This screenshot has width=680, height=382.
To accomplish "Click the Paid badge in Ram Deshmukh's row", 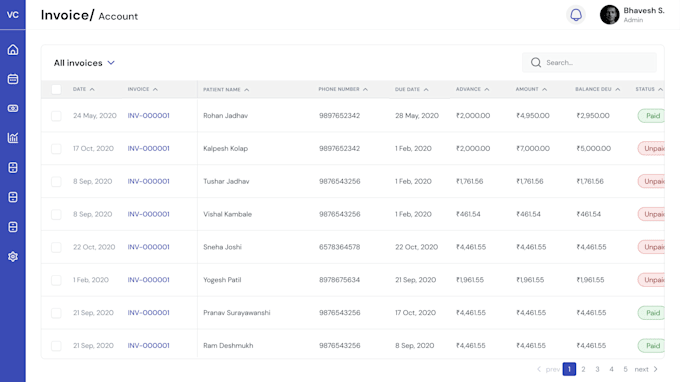I will [x=651, y=346].
